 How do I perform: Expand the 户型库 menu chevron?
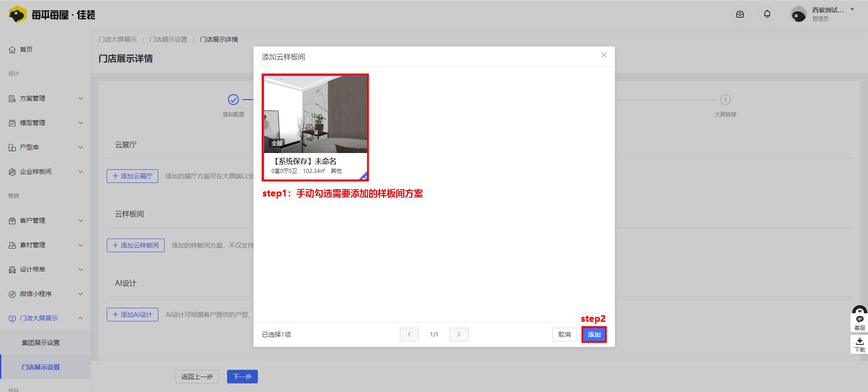click(81, 148)
